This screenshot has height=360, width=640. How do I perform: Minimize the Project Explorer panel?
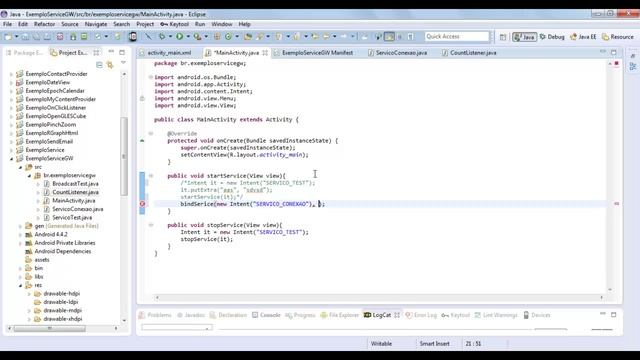(111, 52)
